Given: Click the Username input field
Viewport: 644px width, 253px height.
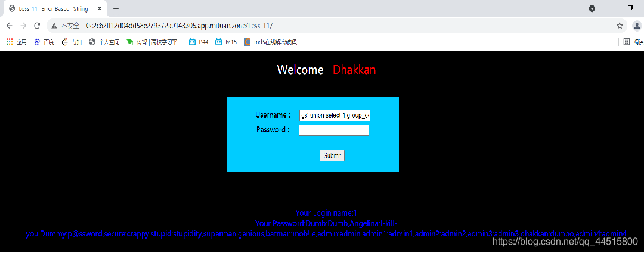Looking at the screenshot, I should 335,115.
